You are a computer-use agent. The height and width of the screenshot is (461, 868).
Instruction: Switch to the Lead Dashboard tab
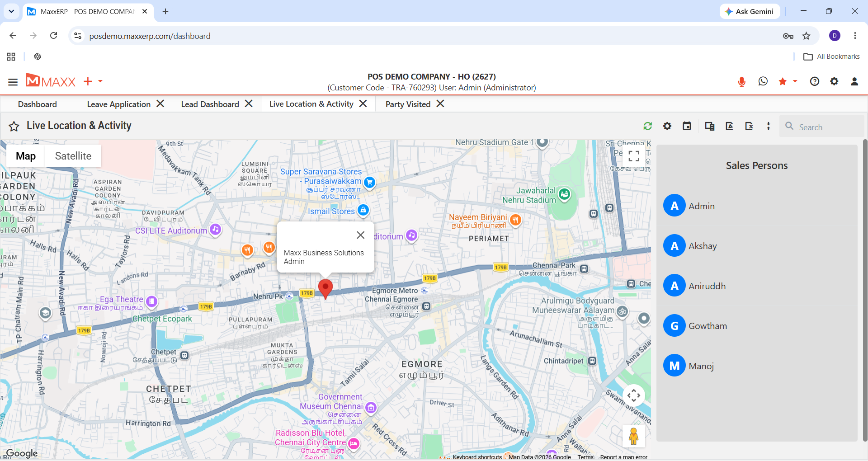tap(210, 104)
